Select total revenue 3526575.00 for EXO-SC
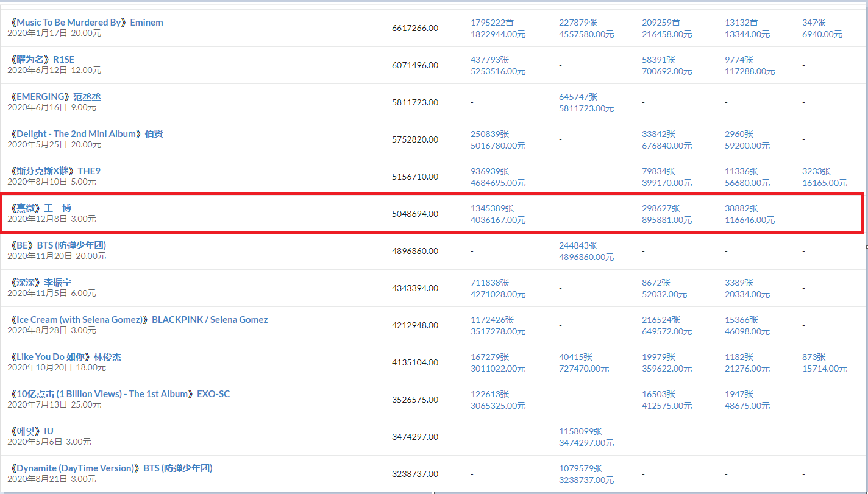Screen dimensions: 868x494 click(415, 400)
